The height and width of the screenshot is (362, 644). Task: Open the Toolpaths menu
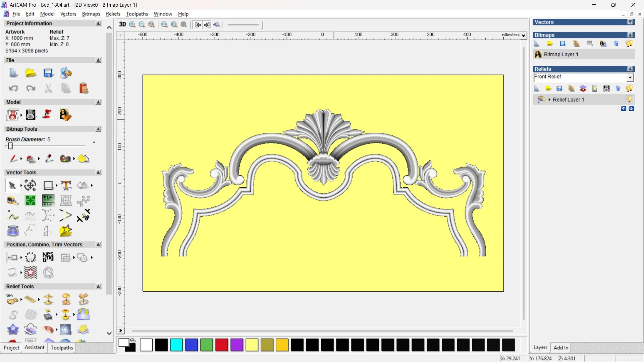[137, 14]
